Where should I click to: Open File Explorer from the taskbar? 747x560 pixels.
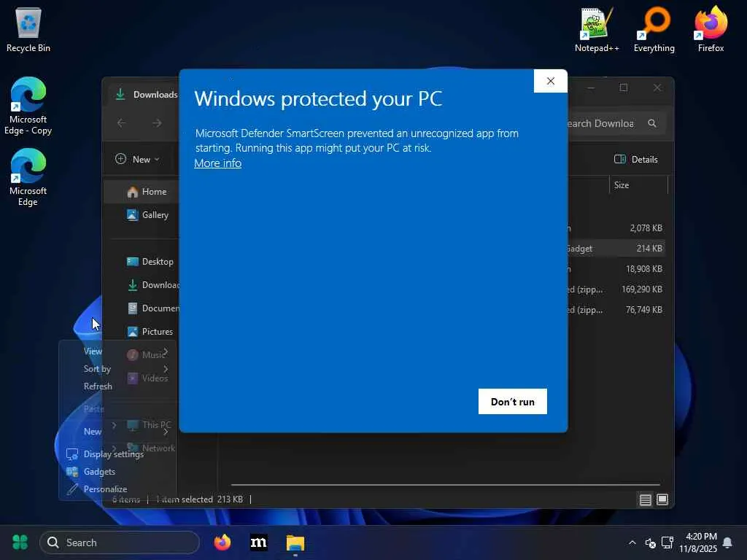pos(295,542)
